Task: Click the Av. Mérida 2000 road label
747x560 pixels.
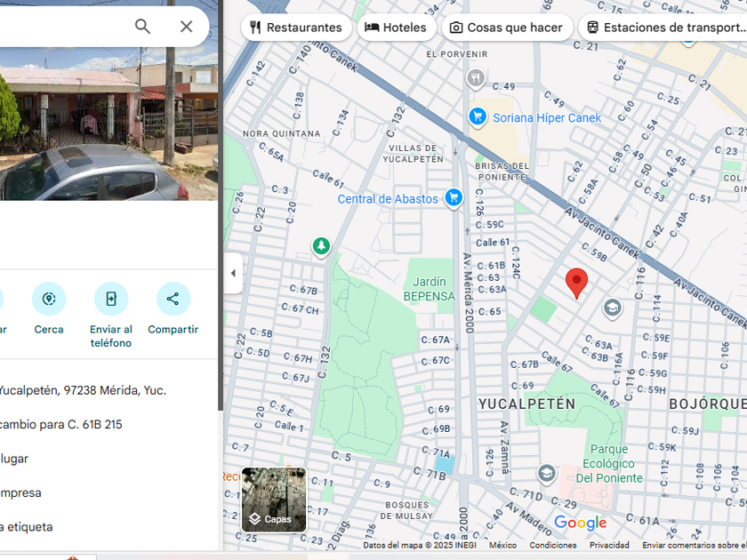Action: [469, 293]
